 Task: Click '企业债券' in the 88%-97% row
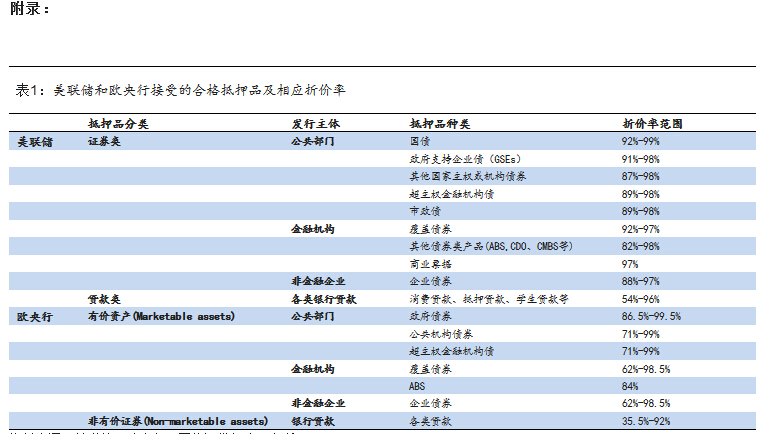430,281
